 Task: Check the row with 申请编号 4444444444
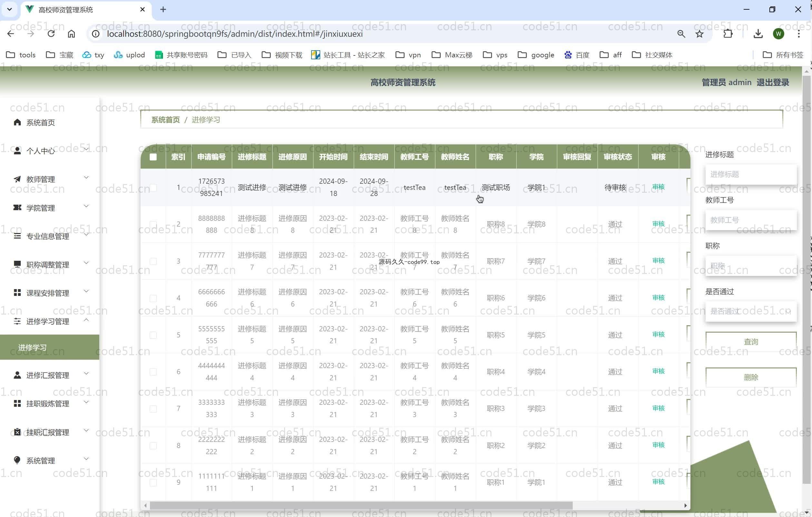pos(153,372)
